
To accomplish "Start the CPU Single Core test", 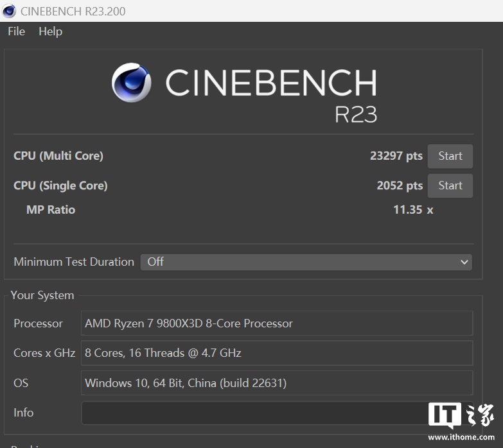I will click(450, 185).
